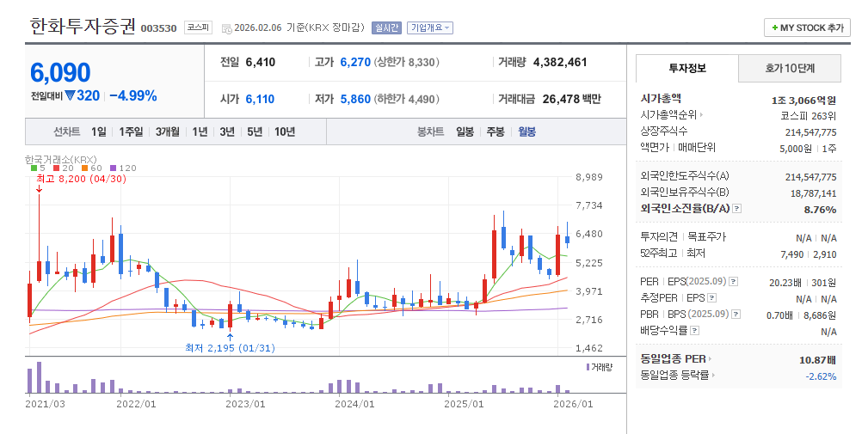The width and height of the screenshot is (868, 434).
Task: Click the arrow next to 동일업종 등락률
Action: coord(713,376)
